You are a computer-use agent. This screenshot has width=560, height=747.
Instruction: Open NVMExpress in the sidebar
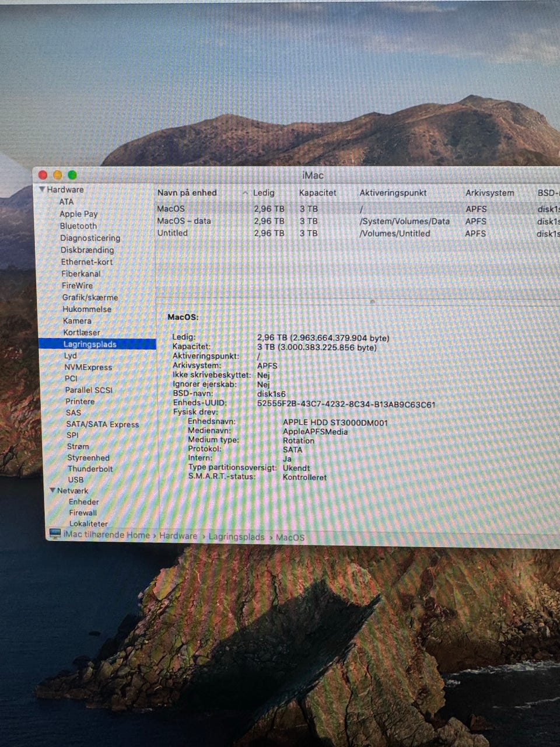88,367
